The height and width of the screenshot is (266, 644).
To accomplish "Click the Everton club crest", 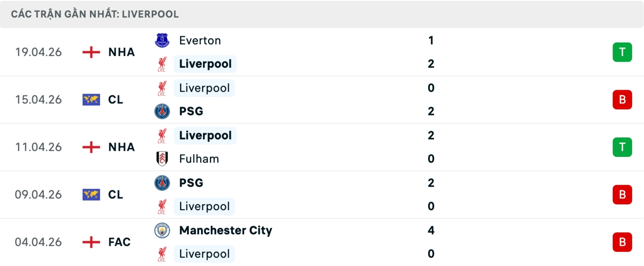I will (x=162, y=40).
